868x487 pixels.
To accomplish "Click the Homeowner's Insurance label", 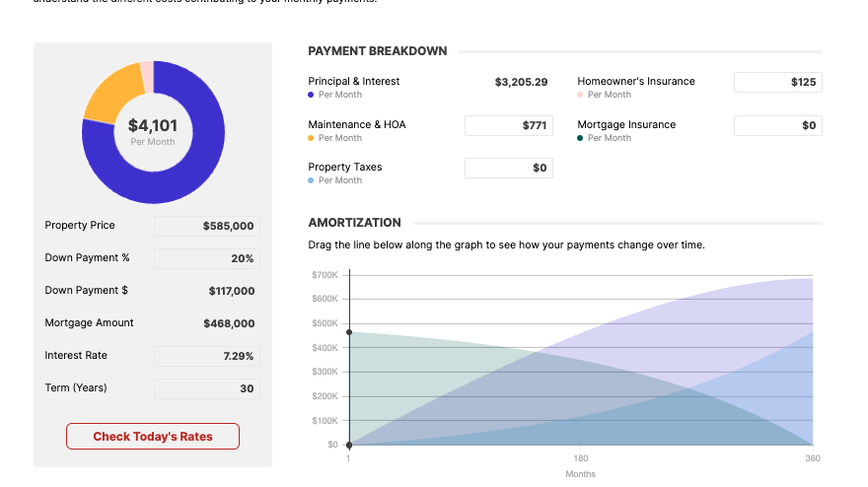I will (x=636, y=82).
